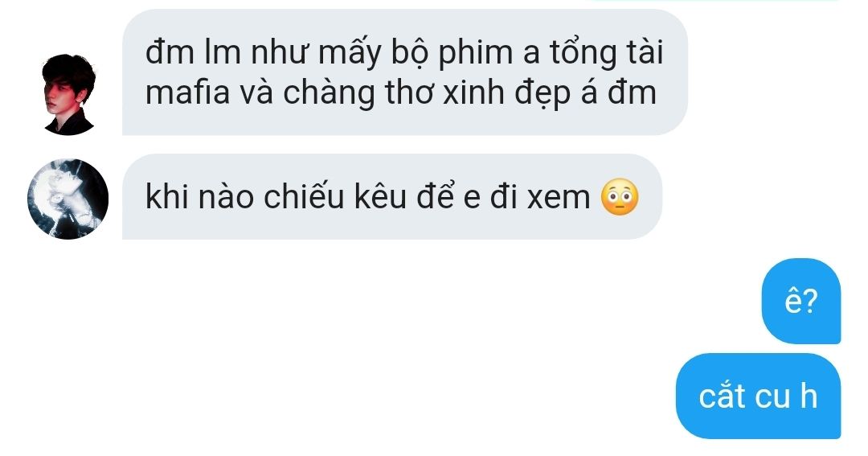
Task: Select the "khi nào chiếu kêu" message bubble
Action: tap(392, 197)
